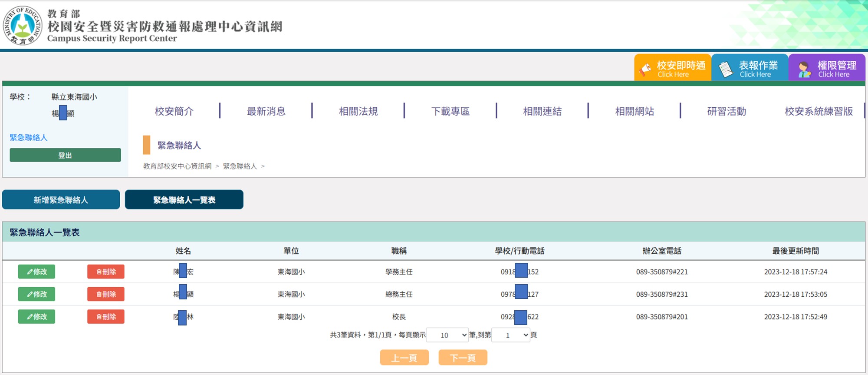Expand the rows-per-page dropdown showing 10

pyautogui.click(x=447, y=335)
